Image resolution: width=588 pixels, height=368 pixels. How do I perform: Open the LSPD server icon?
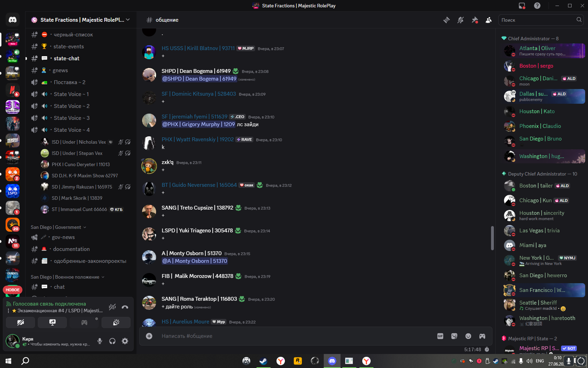tap(13, 191)
